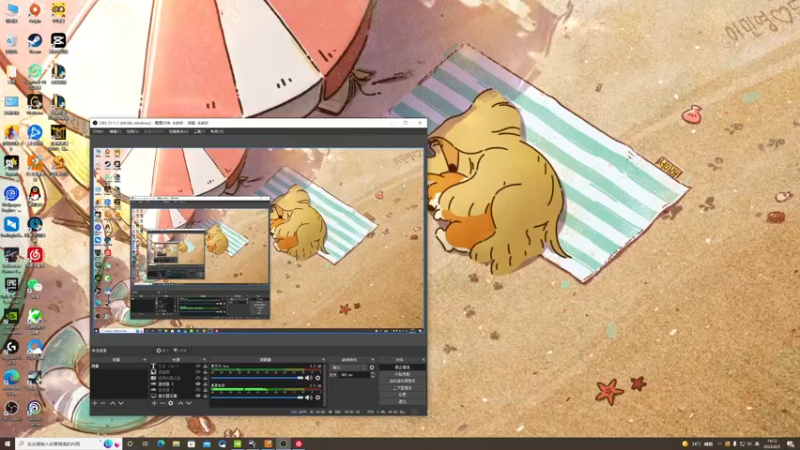Remove the selected source with the Sources minus icon
Screen dimensions: 800x450
click(162, 403)
